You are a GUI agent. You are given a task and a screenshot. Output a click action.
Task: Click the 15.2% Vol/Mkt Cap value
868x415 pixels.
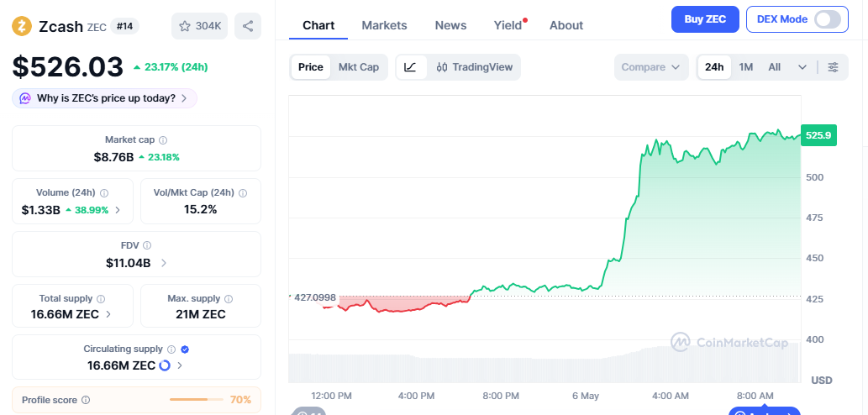(200, 209)
